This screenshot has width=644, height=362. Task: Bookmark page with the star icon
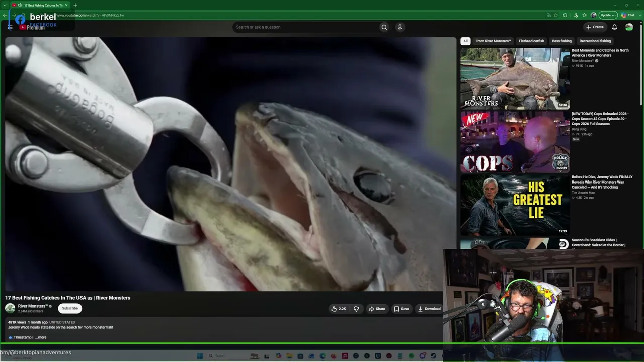tap(556, 15)
